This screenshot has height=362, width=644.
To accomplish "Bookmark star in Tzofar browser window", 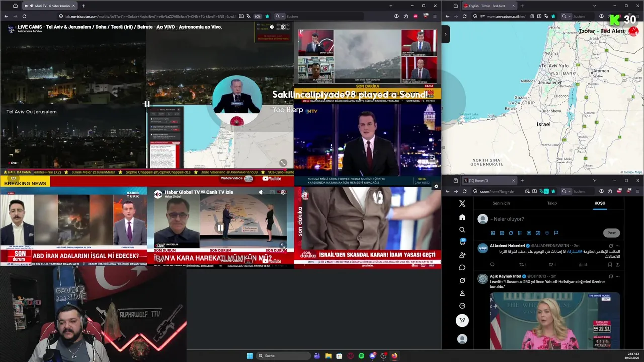I will coord(553,16).
